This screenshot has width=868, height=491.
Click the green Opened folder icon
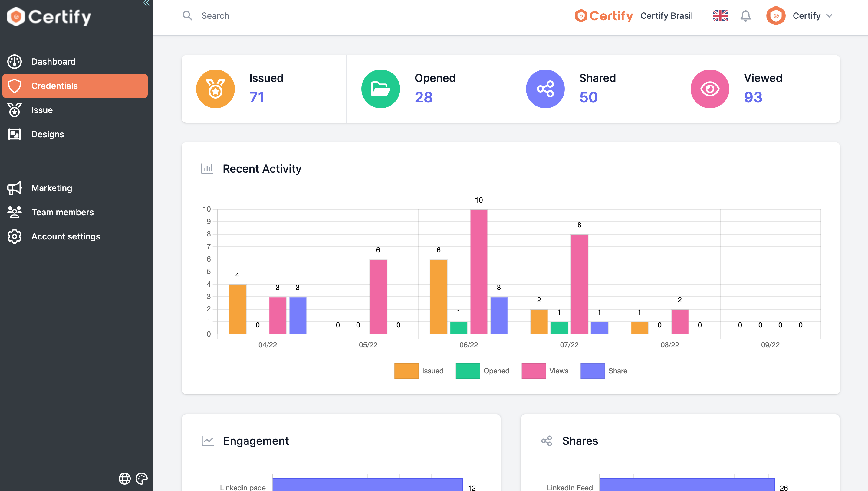[x=380, y=89]
